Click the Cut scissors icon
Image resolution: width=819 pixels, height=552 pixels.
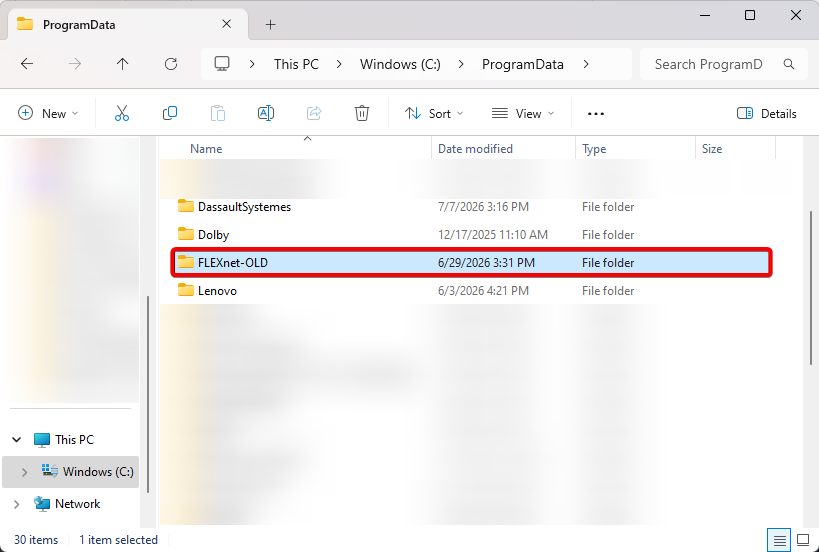point(122,113)
